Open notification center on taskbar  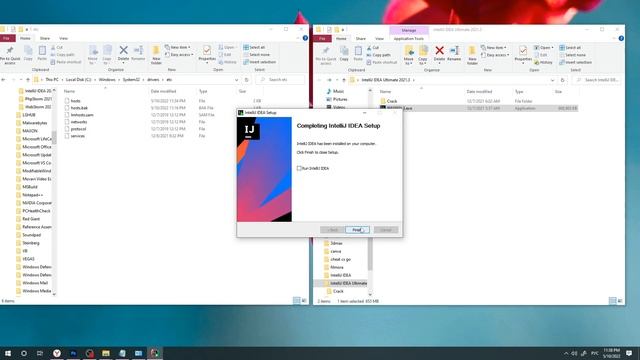[629, 353]
